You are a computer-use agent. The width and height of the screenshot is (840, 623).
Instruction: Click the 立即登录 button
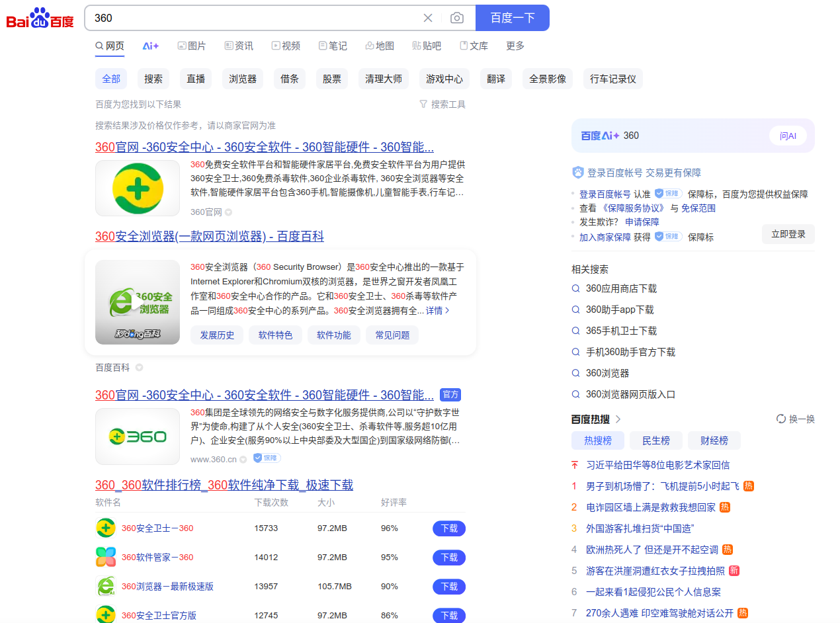click(x=788, y=234)
